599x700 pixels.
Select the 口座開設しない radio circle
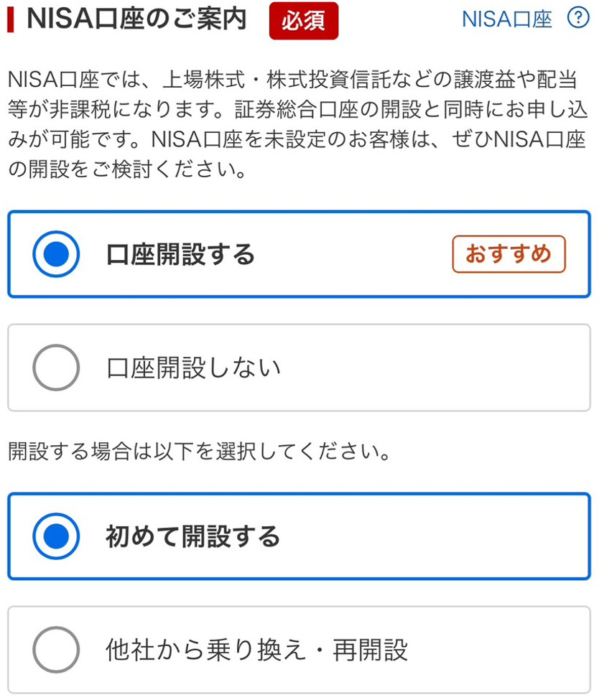point(56,368)
